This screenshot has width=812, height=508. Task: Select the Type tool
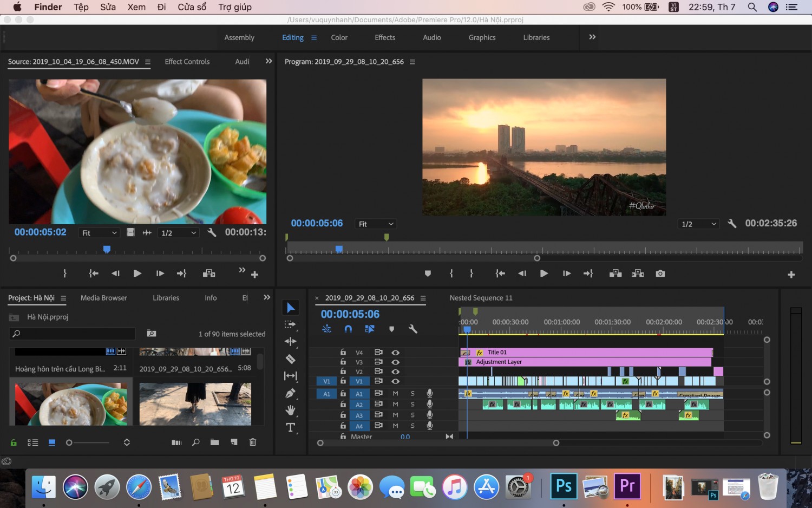point(290,427)
